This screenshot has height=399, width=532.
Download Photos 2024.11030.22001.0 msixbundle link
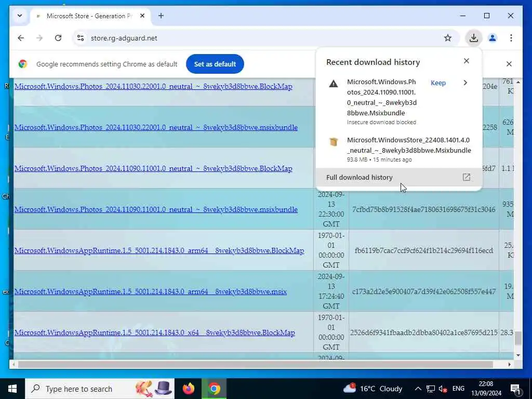click(x=156, y=128)
